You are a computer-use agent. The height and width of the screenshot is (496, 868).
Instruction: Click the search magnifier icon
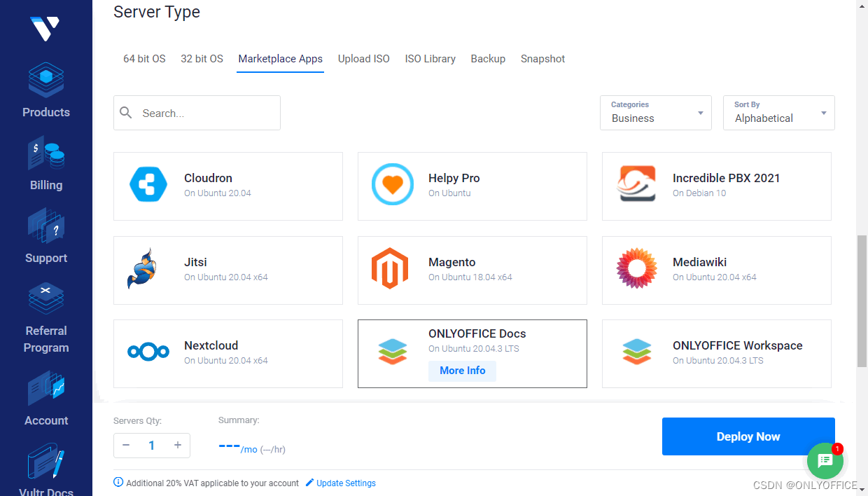126,113
